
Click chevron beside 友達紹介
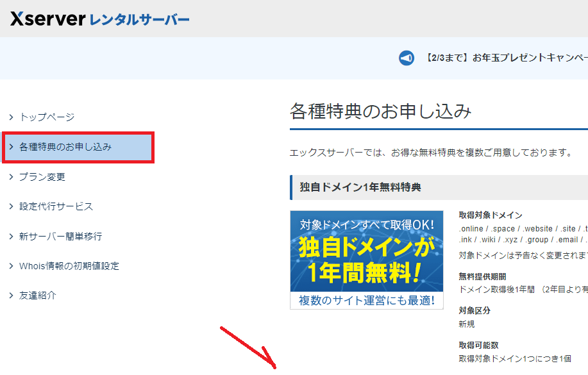coord(11,296)
